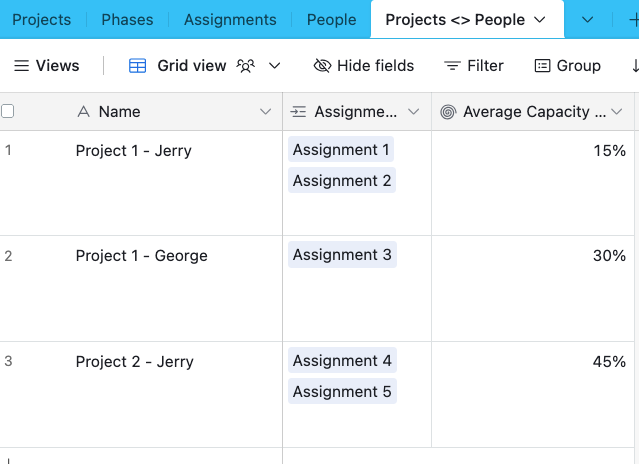This screenshot has height=464, width=639.
Task: Open the Average Capacity column dropdown arrow
Action: (x=617, y=112)
